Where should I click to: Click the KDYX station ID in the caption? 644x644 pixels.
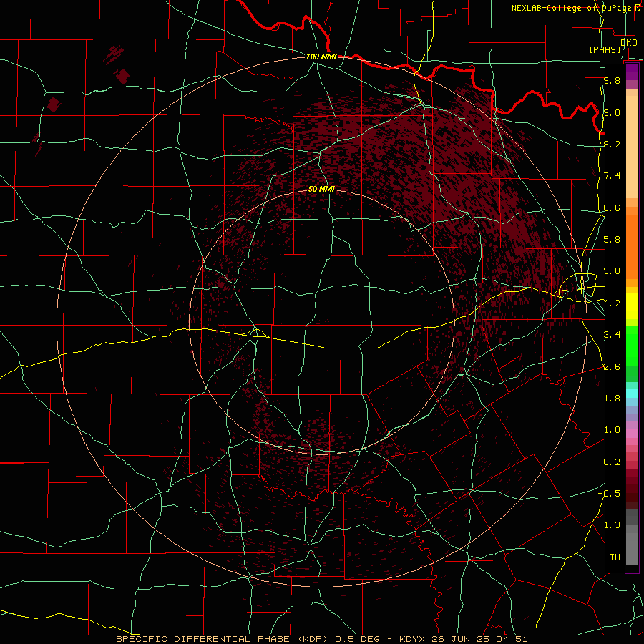pyautogui.click(x=413, y=639)
